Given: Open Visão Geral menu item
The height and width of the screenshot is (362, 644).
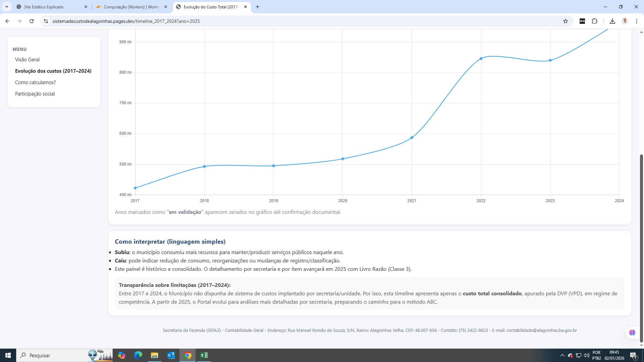Looking at the screenshot, I should click(27, 60).
